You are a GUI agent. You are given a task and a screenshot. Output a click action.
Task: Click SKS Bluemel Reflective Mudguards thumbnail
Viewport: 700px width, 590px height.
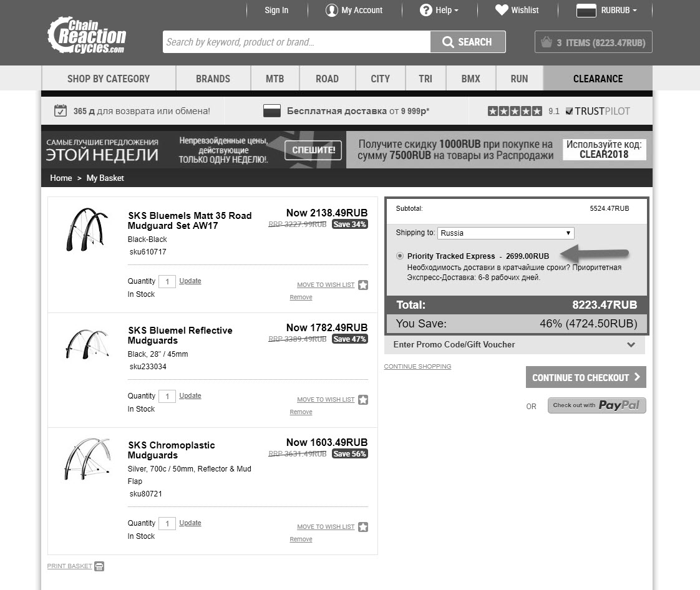pos(87,344)
